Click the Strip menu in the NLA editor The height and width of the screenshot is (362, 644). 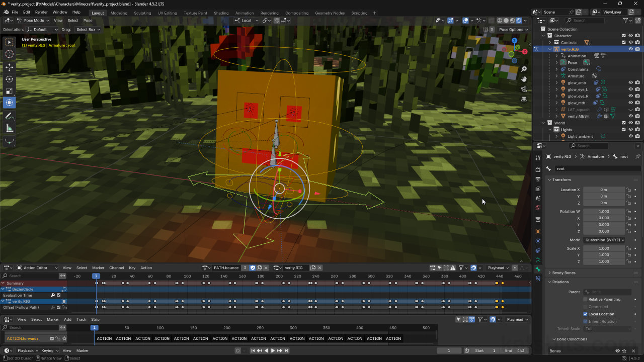[x=95, y=319]
